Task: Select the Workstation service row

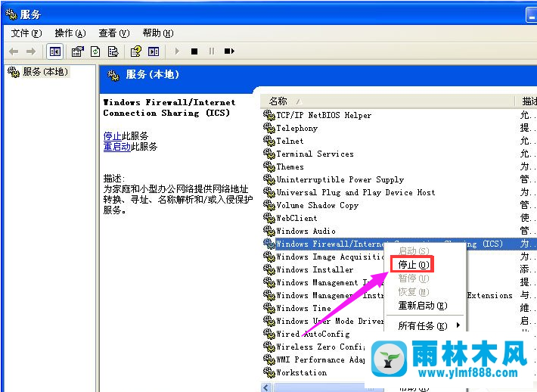Action: pyautogui.click(x=301, y=372)
